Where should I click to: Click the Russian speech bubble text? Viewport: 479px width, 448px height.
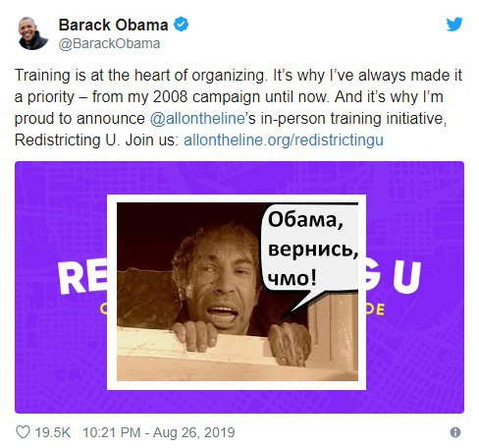[312, 249]
